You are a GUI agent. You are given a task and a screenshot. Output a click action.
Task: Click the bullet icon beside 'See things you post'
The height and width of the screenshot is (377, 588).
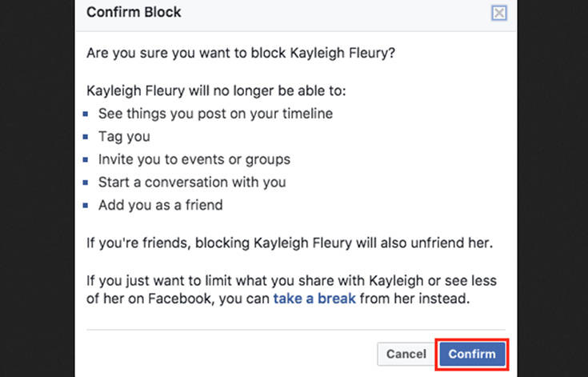tap(86, 114)
